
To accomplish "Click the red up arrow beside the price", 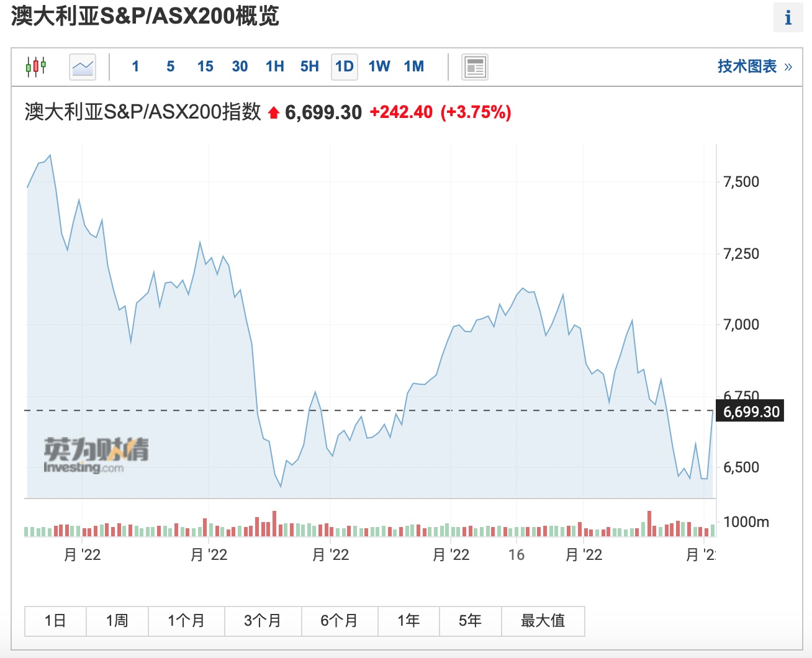I will 274,113.
